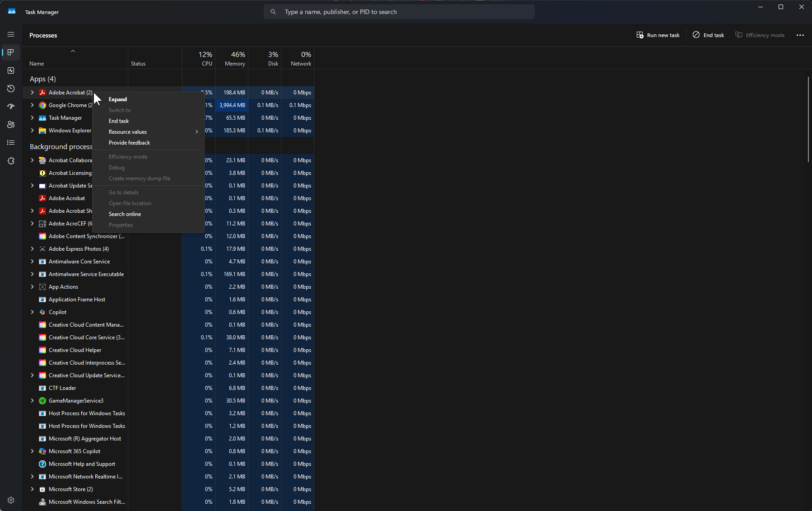The width and height of the screenshot is (812, 511).
Task: Open the Resource values submenu
Action: 148,132
